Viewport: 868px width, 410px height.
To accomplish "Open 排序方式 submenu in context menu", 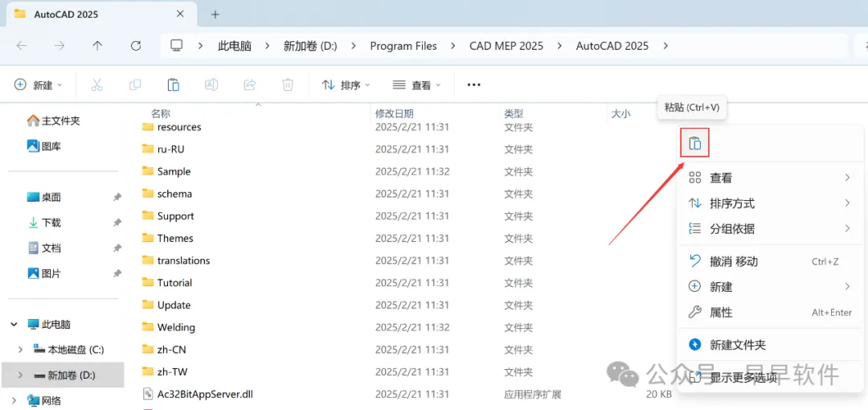I will [x=769, y=203].
